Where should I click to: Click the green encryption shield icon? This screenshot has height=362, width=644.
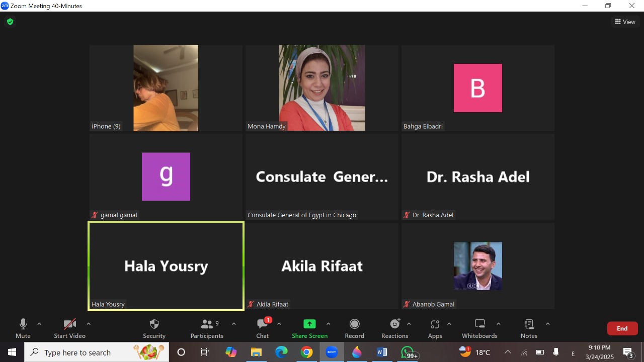[10, 22]
